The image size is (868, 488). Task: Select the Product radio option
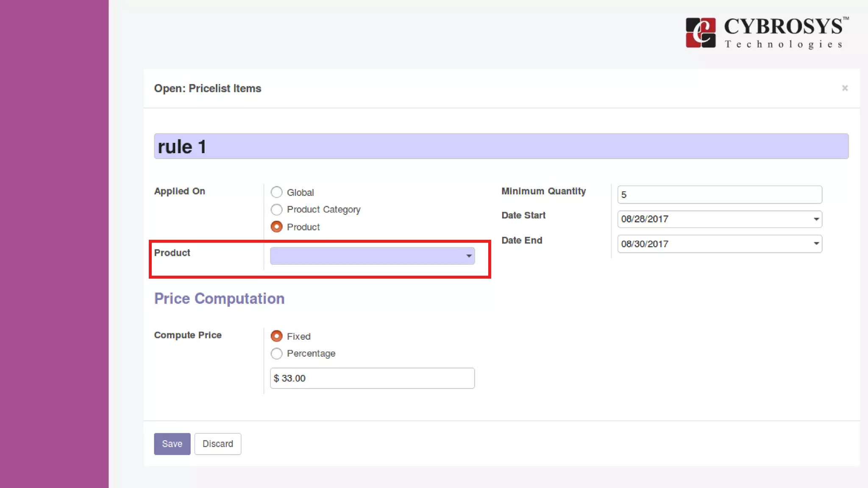(x=276, y=227)
